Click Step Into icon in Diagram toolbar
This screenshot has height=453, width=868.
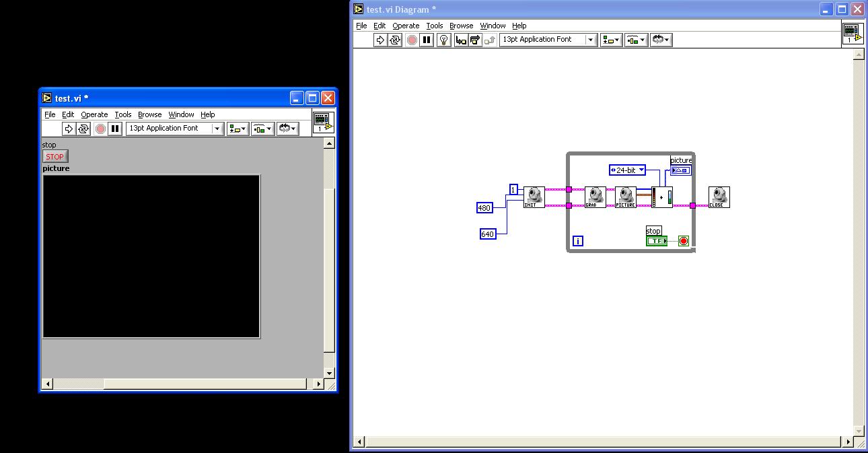click(461, 40)
